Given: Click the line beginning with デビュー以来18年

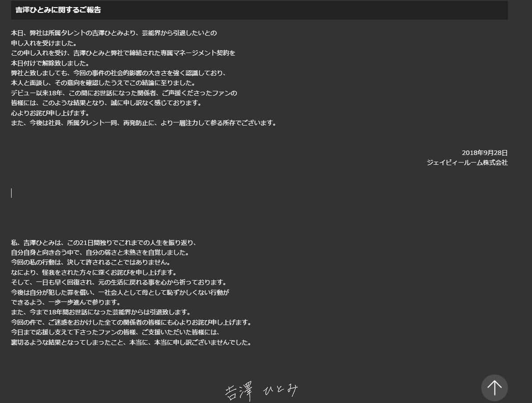Looking at the screenshot, I should point(124,93).
